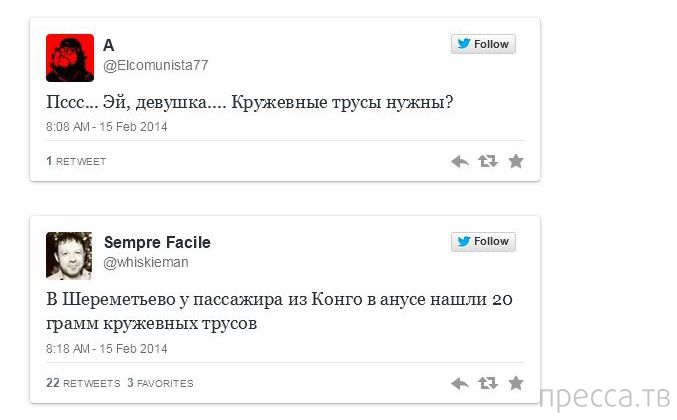The height and width of the screenshot is (420, 677).
Task: Open the display name "A" profile
Action: pos(109,44)
